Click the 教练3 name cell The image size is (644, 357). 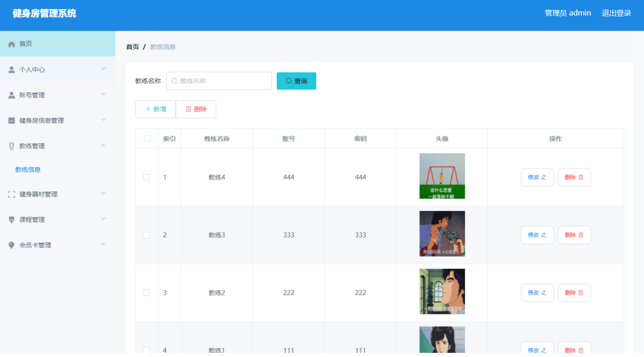click(x=217, y=235)
